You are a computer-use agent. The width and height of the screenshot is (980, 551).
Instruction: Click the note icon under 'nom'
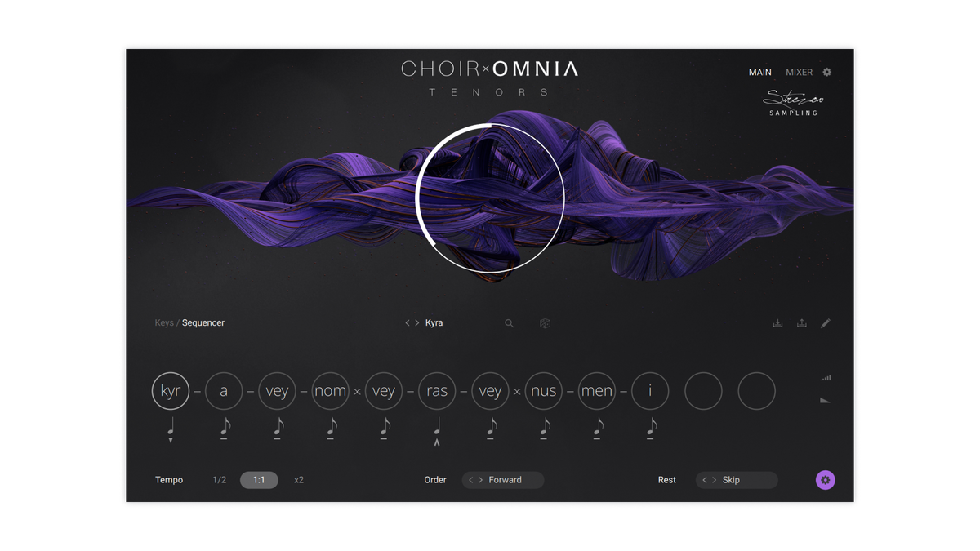click(331, 428)
